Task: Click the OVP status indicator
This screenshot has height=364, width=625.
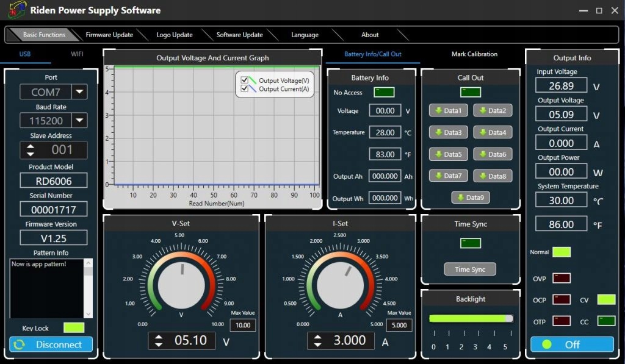Action: pyautogui.click(x=562, y=279)
